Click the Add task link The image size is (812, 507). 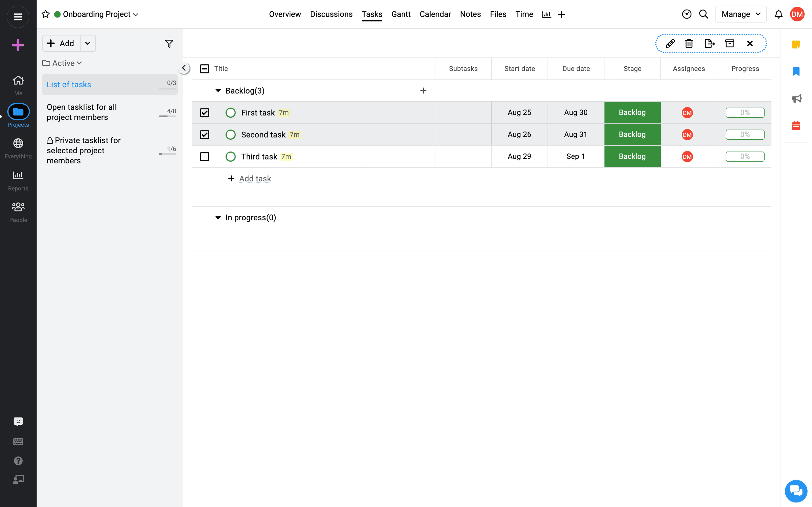(255, 179)
